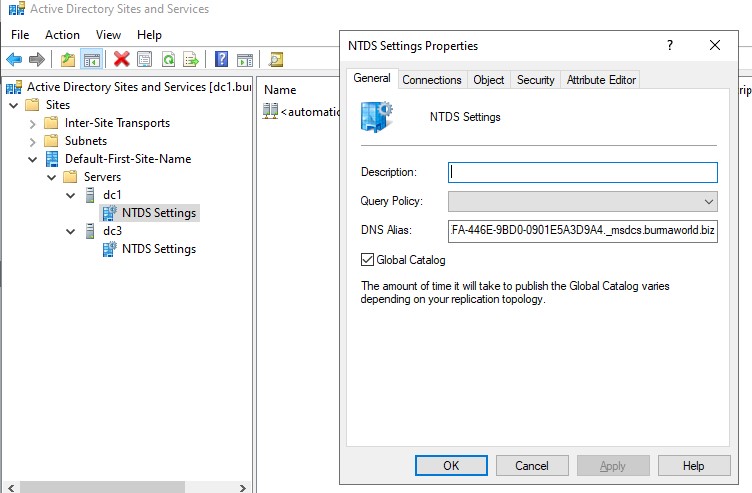The image size is (752, 493).
Task: Select the Default-First-Site-Name label in the tree
Action: coord(128,159)
